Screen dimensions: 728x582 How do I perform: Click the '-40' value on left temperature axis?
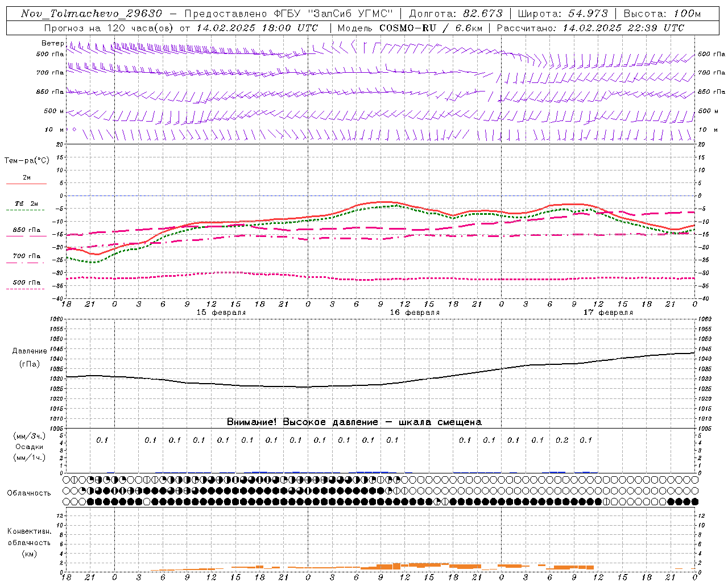tap(59, 298)
